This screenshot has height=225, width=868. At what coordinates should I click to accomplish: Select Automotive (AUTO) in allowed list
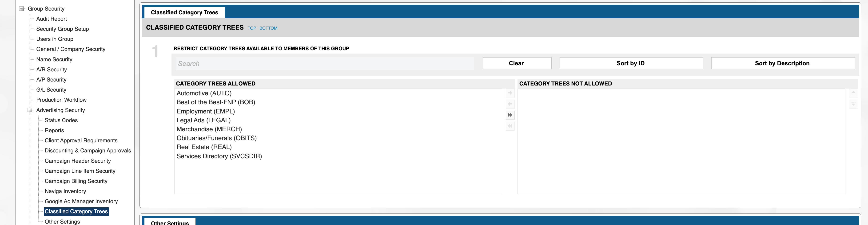(204, 93)
